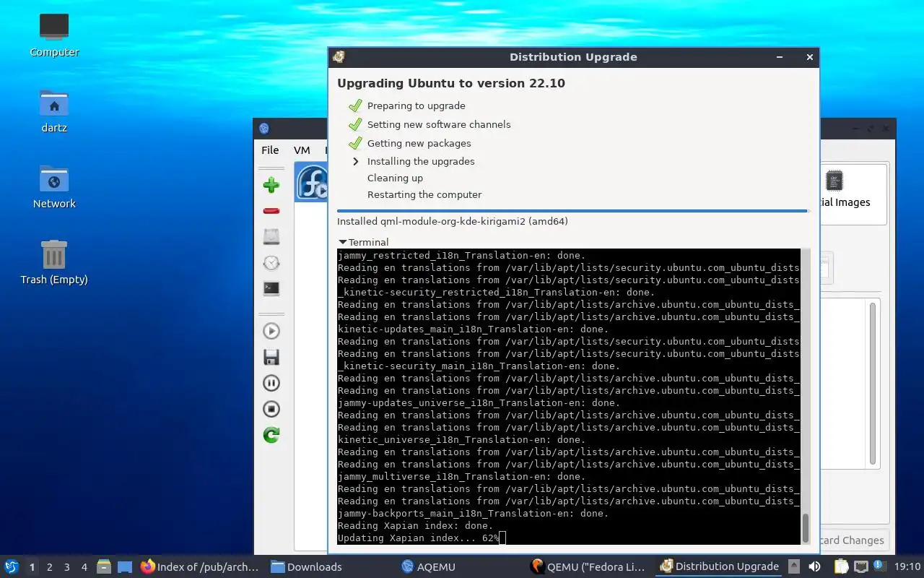This screenshot has width=924, height=578.
Task: Open the hard disk icon in AQEMU toolbar
Action: (x=271, y=237)
